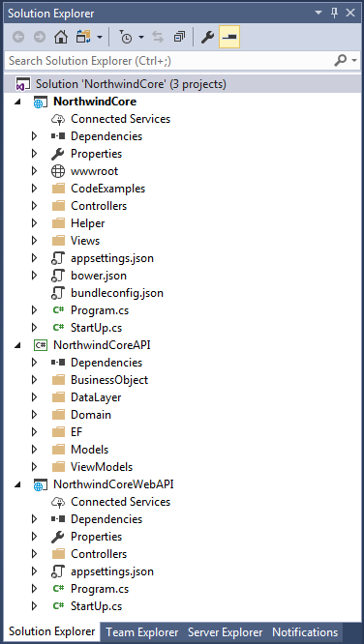The height and width of the screenshot is (644, 364).
Task: Click the Pending Changes Filter clock icon
Action: pos(126,38)
